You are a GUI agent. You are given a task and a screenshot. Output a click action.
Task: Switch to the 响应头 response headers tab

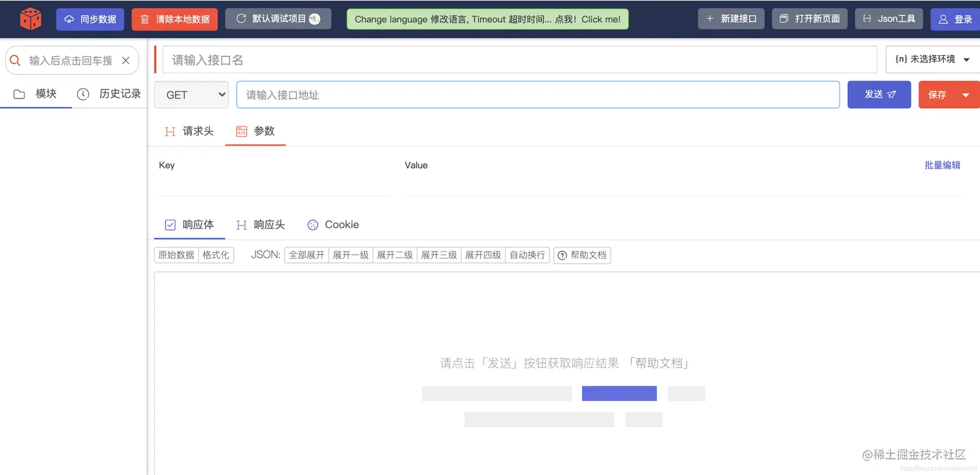tap(261, 225)
